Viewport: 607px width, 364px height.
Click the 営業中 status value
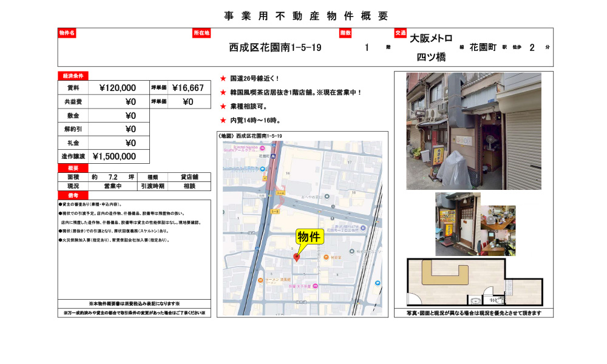[x=113, y=186]
